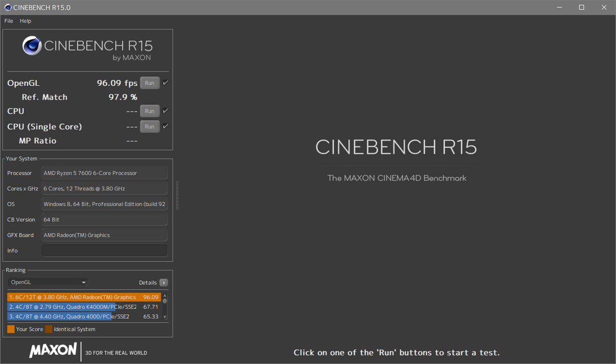The image size is (616, 364).
Task: Click the Your Score orange swatch
Action: pyautogui.click(x=11, y=329)
